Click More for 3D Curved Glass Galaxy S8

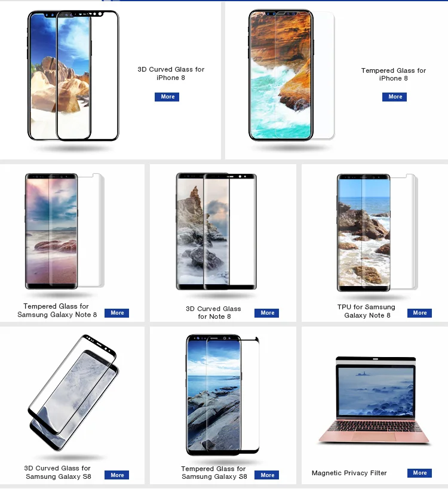pyautogui.click(x=116, y=475)
